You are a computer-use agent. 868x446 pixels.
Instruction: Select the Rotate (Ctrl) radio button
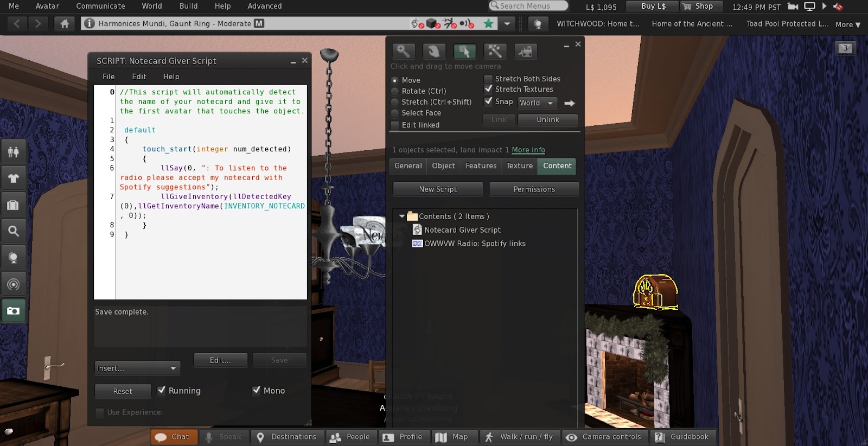point(395,91)
